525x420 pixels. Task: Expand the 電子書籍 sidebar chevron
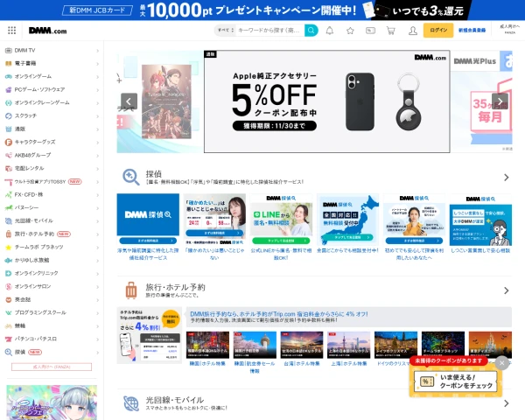(97, 64)
